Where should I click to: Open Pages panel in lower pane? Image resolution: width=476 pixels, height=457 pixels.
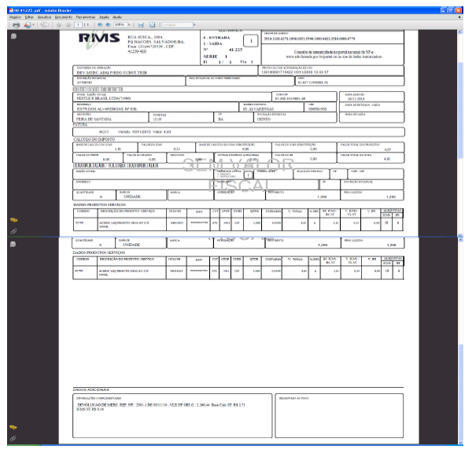[13, 245]
